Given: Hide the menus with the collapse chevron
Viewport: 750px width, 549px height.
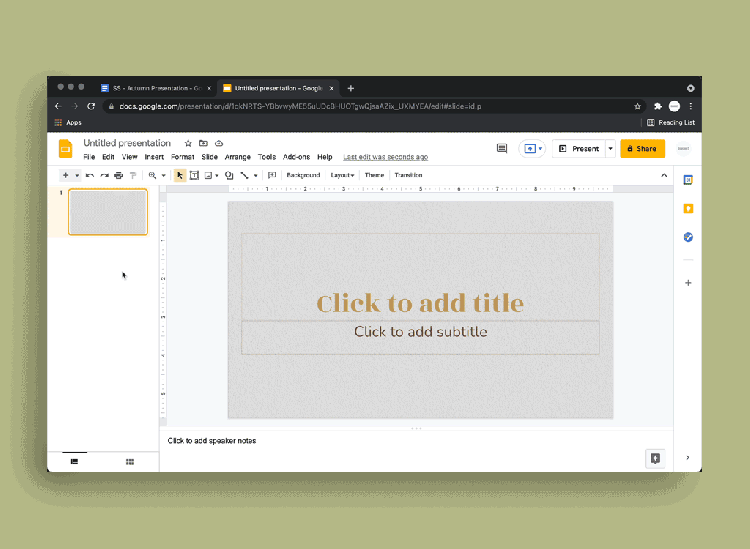Looking at the screenshot, I should (x=664, y=176).
